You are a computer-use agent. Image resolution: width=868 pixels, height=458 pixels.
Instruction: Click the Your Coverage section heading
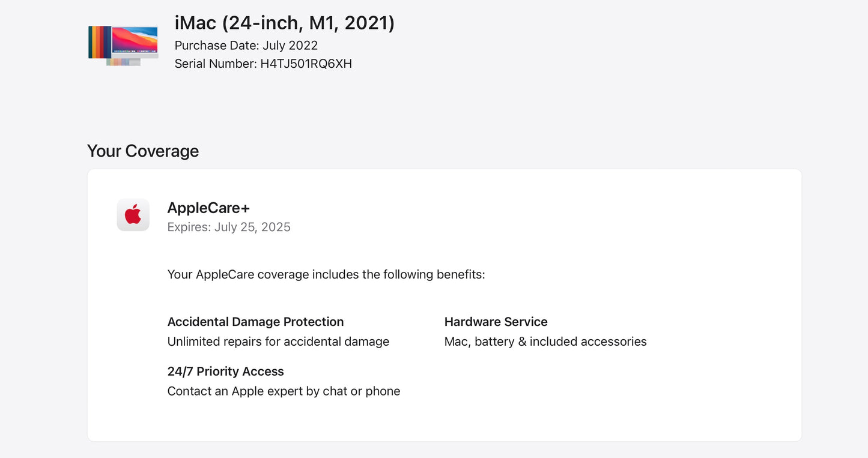click(x=142, y=151)
